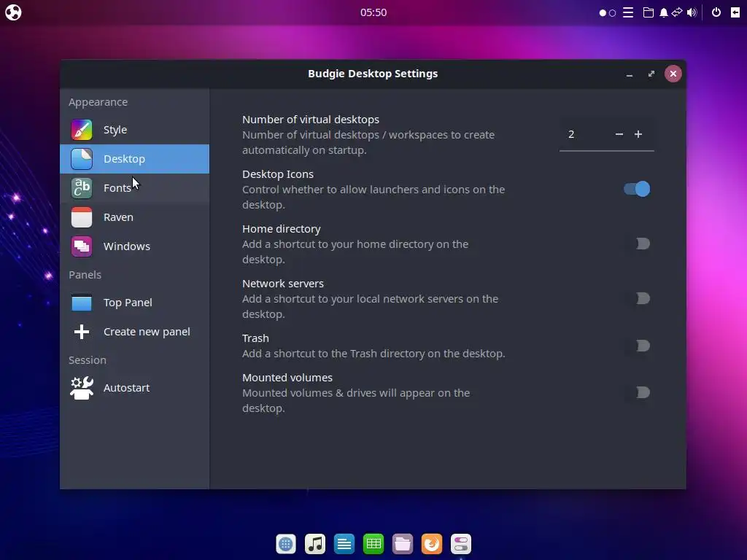Open the settings toggles app in dock
The width and height of the screenshot is (747, 560).
[x=461, y=544]
